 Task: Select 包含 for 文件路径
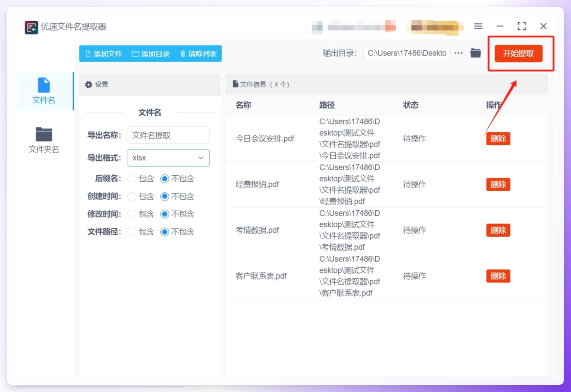click(132, 232)
